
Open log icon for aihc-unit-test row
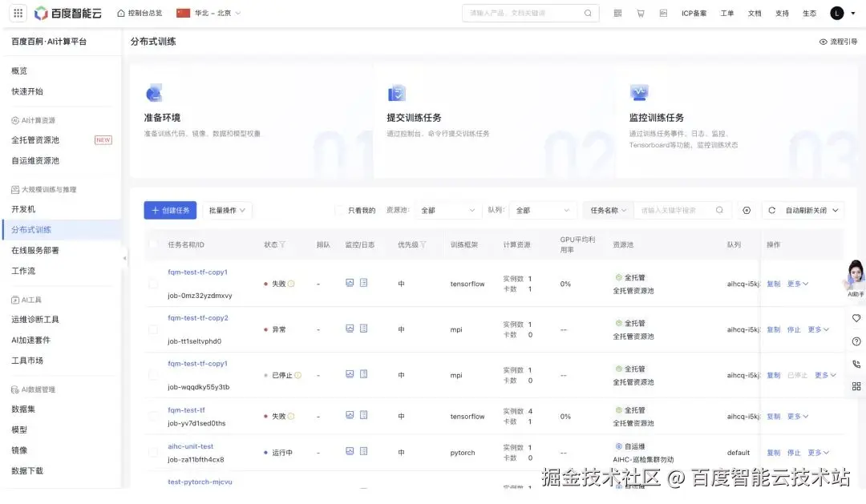click(363, 451)
